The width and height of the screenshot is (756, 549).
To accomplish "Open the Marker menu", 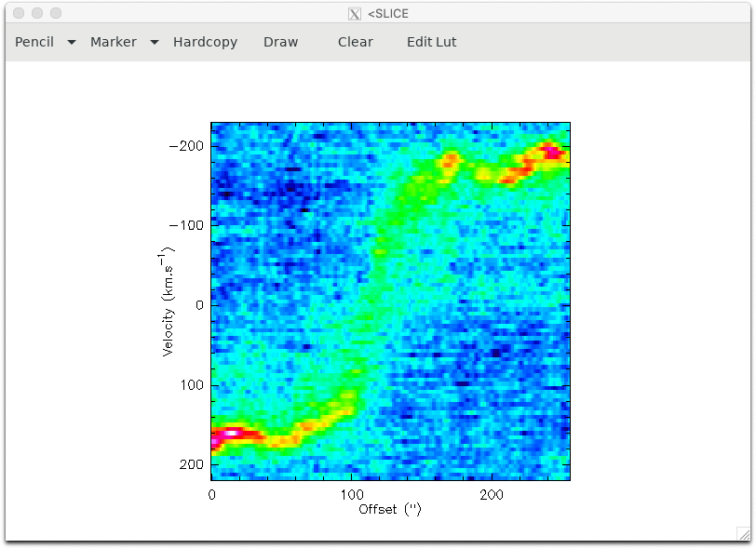I will (113, 42).
